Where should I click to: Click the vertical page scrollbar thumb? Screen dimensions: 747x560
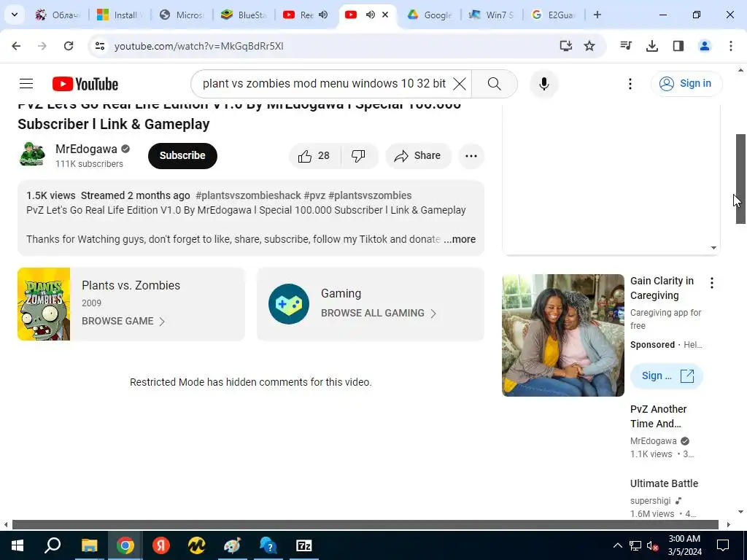point(740,179)
